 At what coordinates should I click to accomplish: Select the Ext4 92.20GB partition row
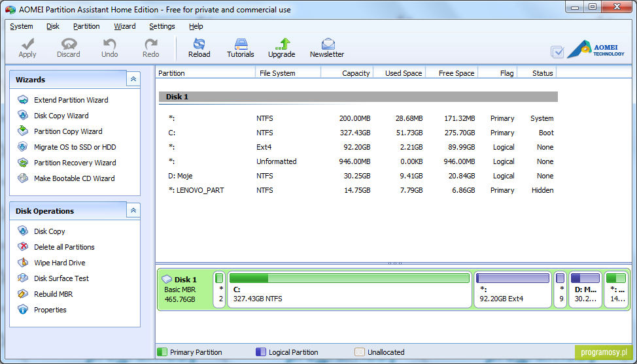pyautogui.click(x=358, y=147)
